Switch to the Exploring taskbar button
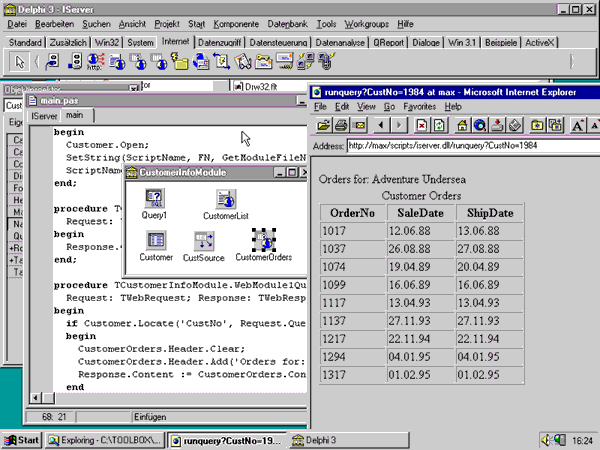 click(104, 440)
